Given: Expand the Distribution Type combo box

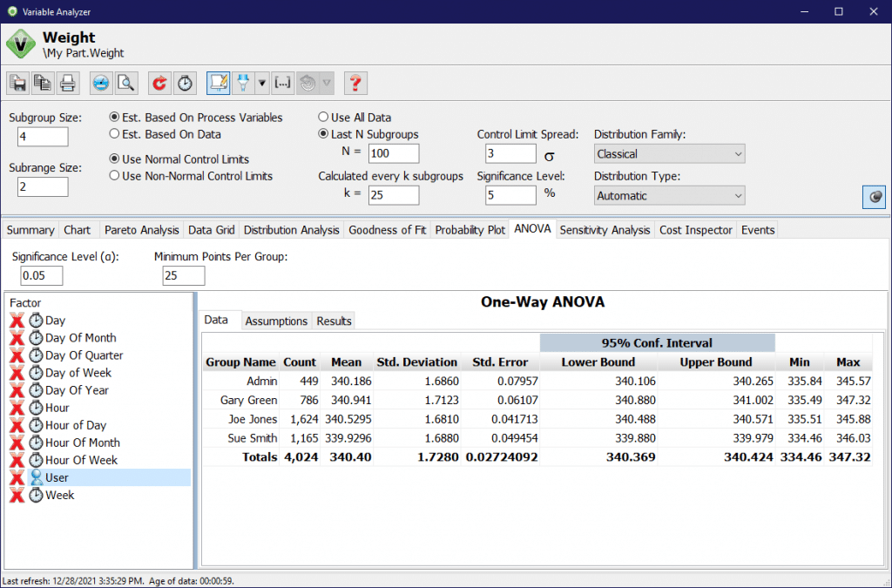Looking at the screenshot, I should point(669,196).
